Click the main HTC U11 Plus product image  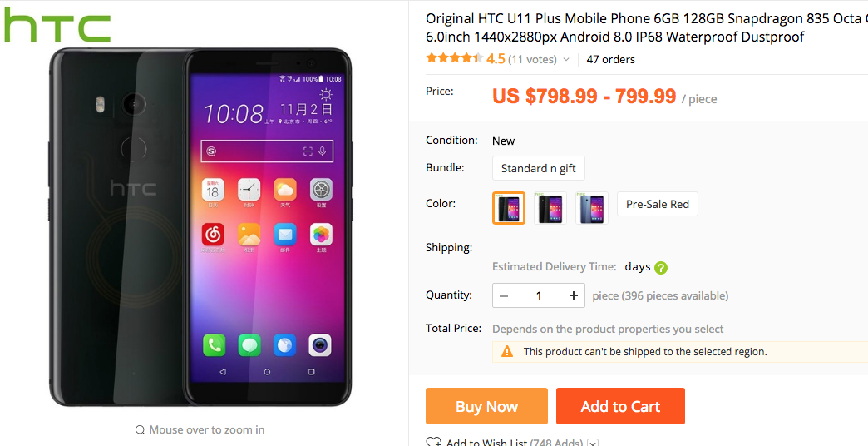tap(200, 227)
